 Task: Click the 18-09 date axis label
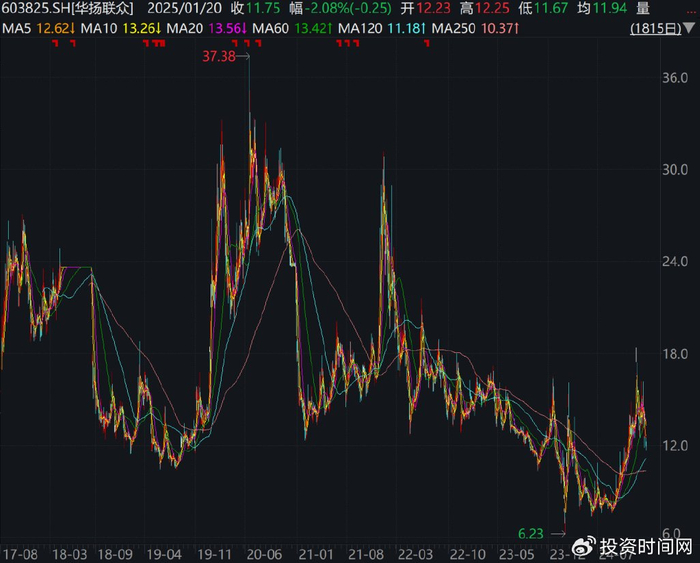pos(115,555)
